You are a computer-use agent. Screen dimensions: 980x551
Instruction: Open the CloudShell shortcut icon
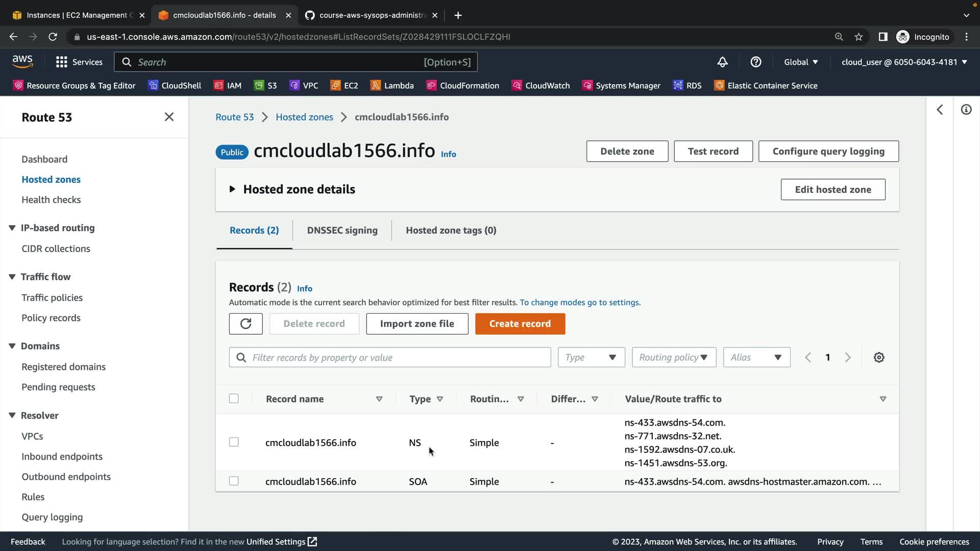point(153,86)
